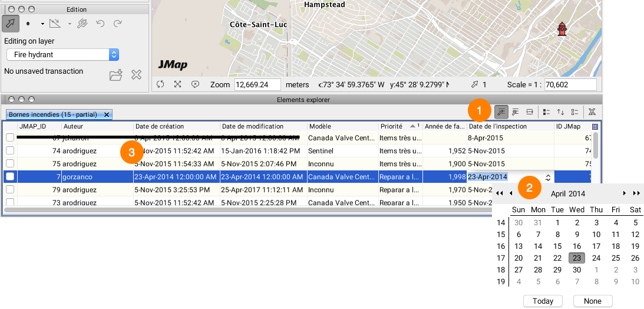
Task: Click the cancel transaction X icon
Action: coord(136,75)
